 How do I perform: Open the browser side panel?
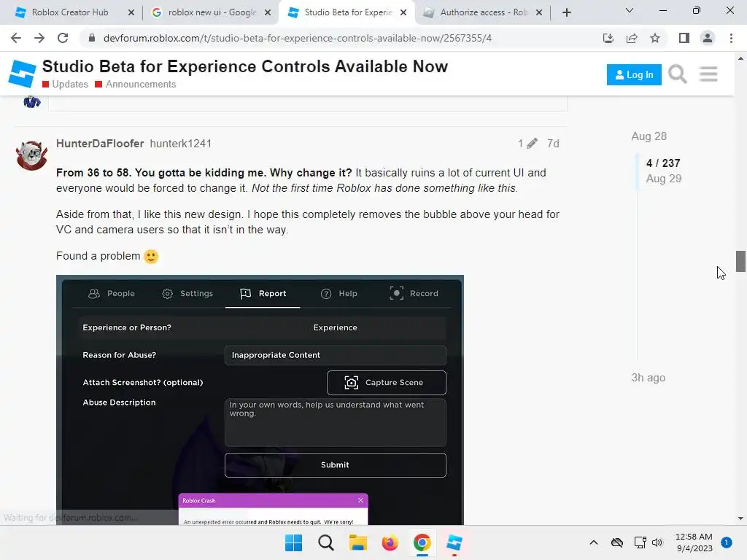[684, 38]
